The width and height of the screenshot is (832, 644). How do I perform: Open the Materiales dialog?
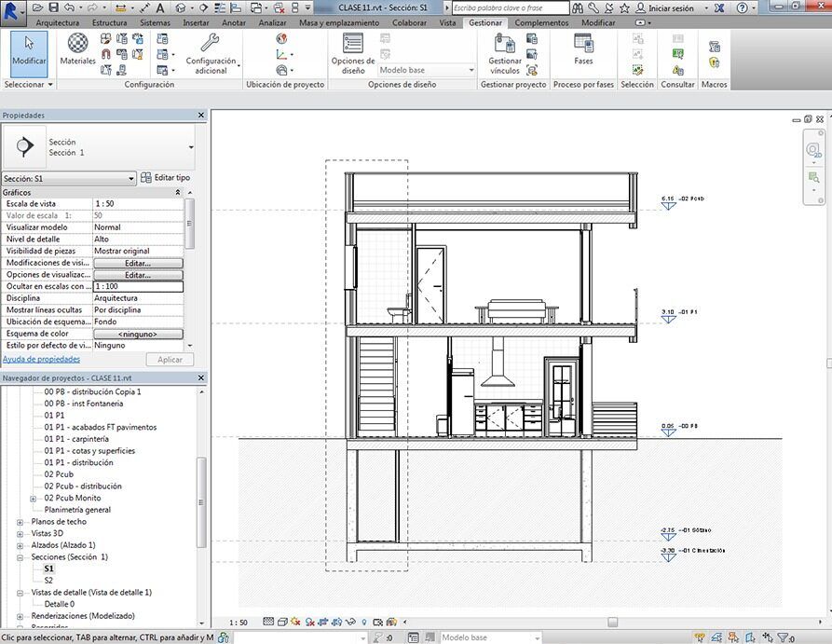(x=77, y=48)
